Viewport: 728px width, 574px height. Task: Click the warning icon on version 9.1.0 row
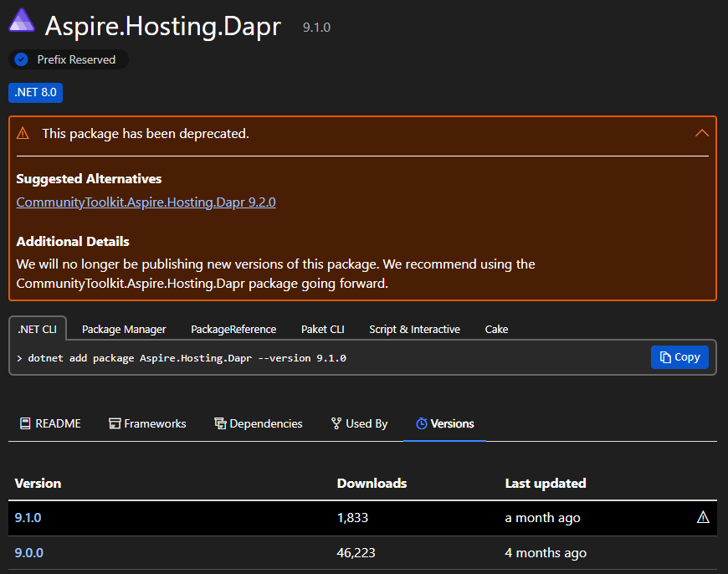click(x=703, y=517)
